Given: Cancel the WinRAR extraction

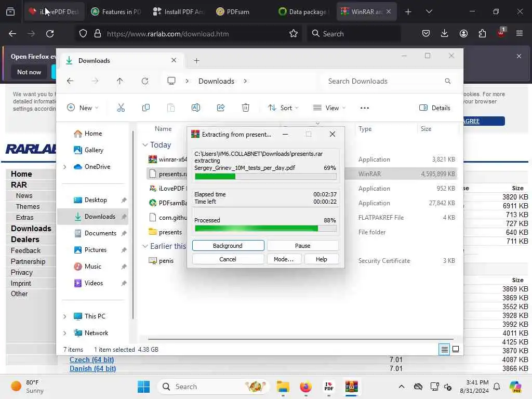Looking at the screenshot, I should 228,259.
